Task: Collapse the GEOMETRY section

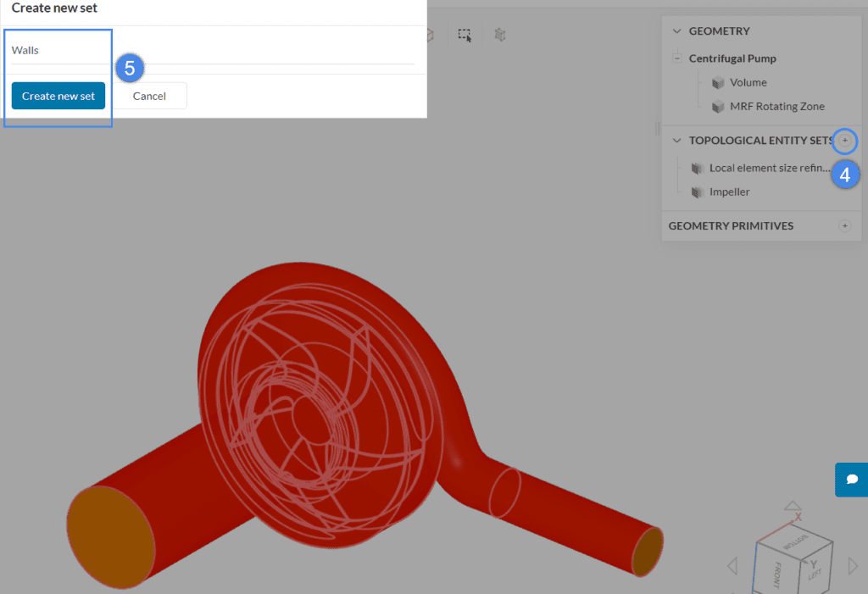Action: (x=676, y=31)
